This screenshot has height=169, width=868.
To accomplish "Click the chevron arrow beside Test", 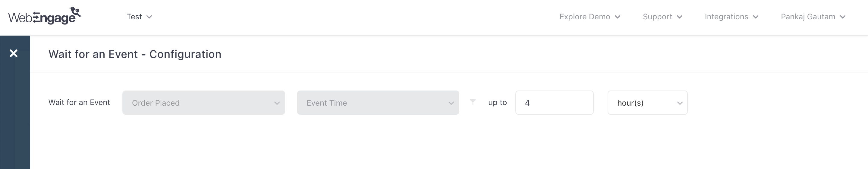I will 149,17.
